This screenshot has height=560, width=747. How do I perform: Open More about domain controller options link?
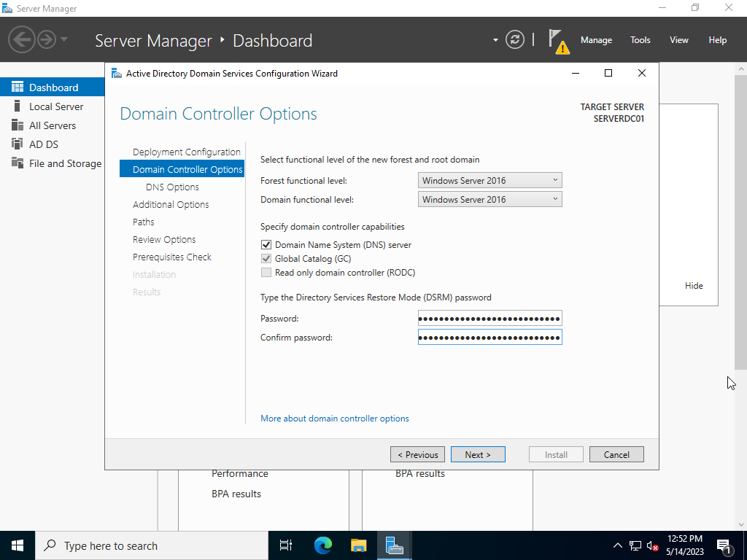coord(335,419)
